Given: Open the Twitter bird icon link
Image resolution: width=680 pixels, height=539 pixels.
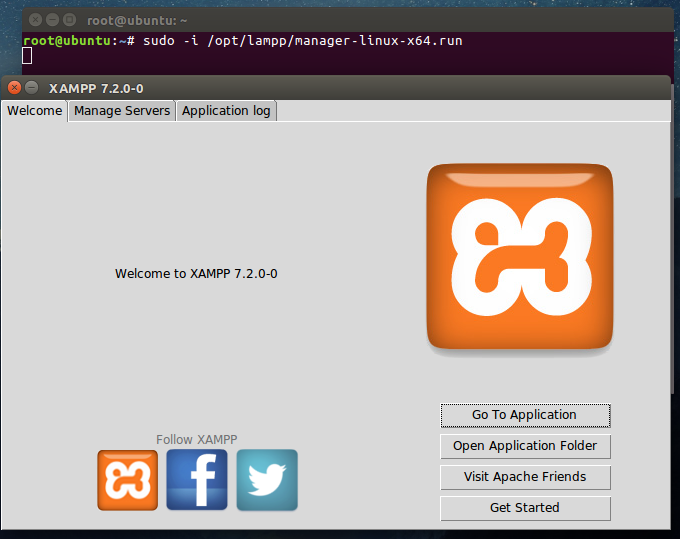Looking at the screenshot, I should (x=267, y=480).
